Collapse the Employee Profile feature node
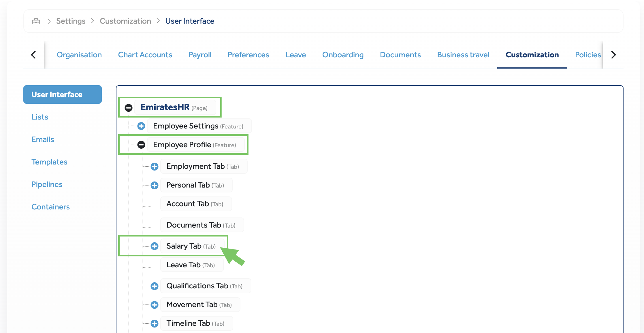Image resolution: width=644 pixels, height=333 pixels. point(141,145)
